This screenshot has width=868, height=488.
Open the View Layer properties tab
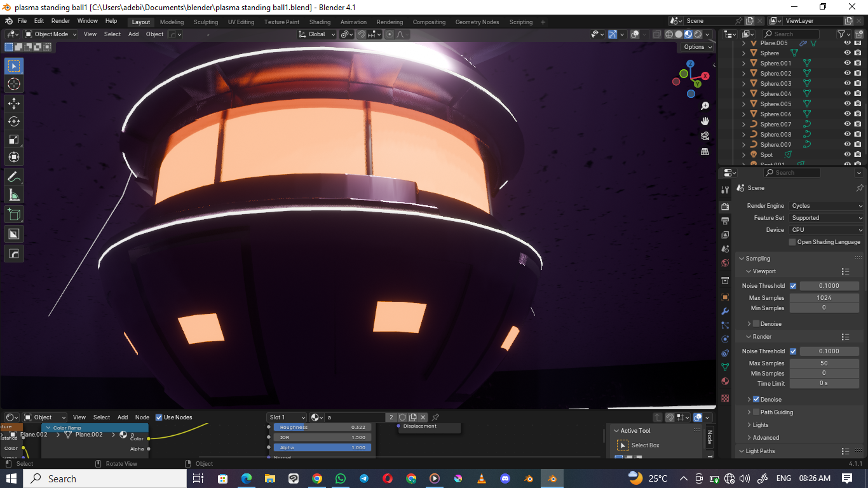click(x=725, y=235)
